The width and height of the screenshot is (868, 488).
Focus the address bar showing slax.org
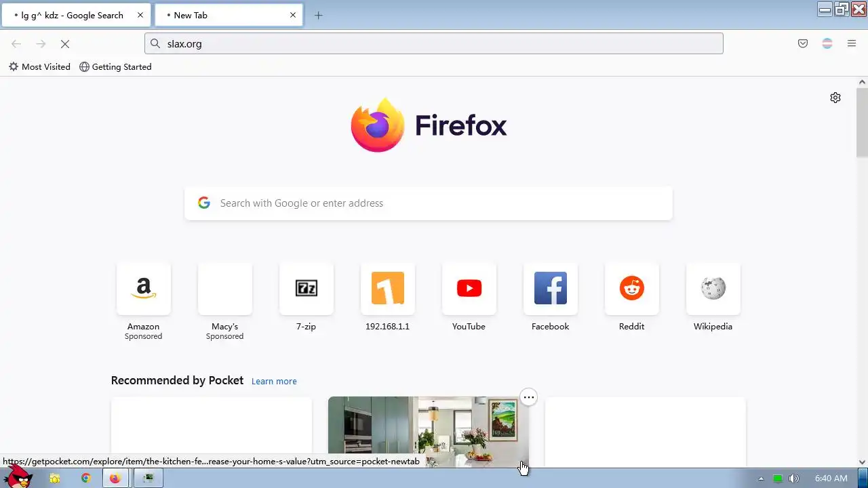[x=434, y=43]
